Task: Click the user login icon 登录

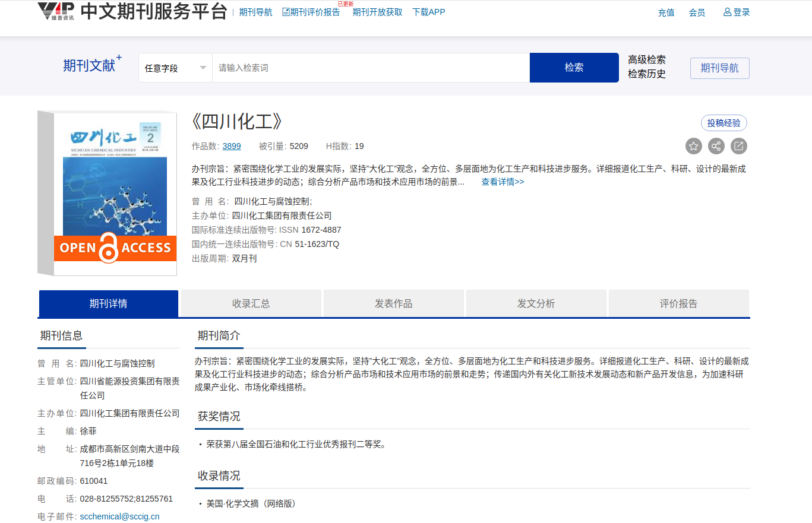Action: pos(736,12)
